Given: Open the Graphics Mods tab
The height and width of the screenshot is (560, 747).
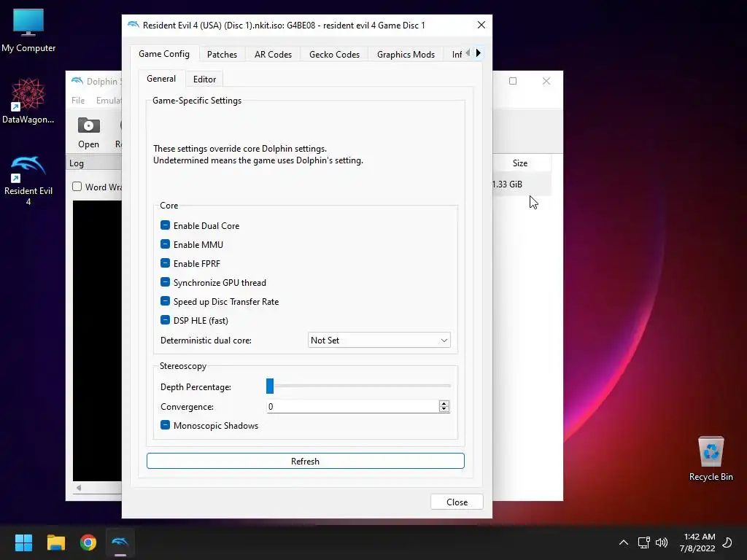Looking at the screenshot, I should point(406,54).
